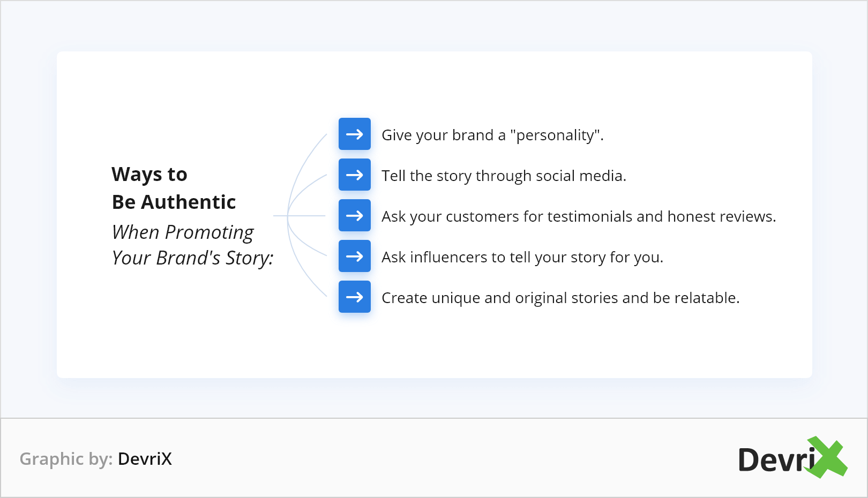Click the "DevriX" name after "Graphic by:"
Screen dimensions: 868x498
pos(145,459)
